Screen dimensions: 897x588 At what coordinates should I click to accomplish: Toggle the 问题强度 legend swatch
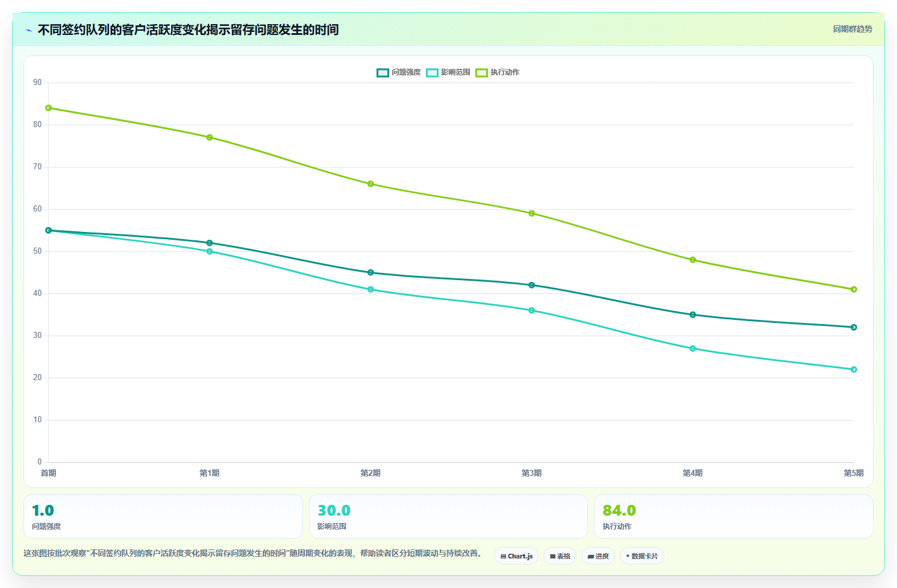383,72
